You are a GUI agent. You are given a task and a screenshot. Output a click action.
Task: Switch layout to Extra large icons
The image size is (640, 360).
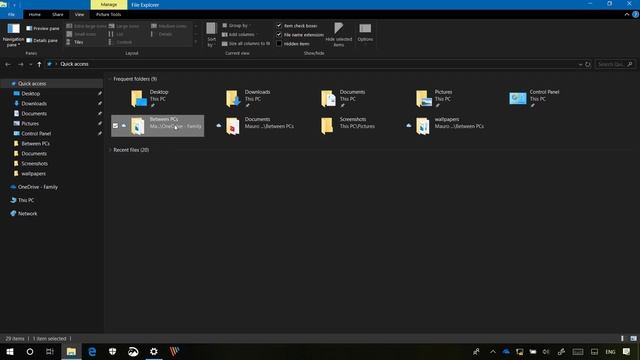pyautogui.click(x=86, y=26)
